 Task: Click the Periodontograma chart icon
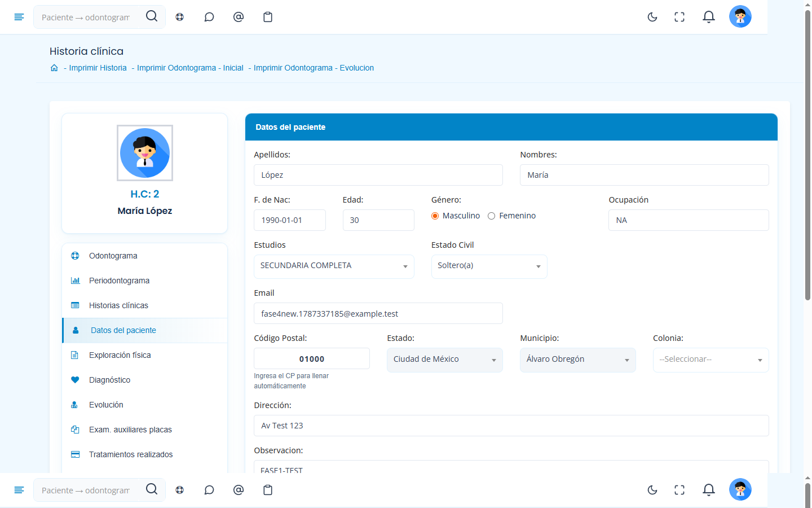pos(75,281)
